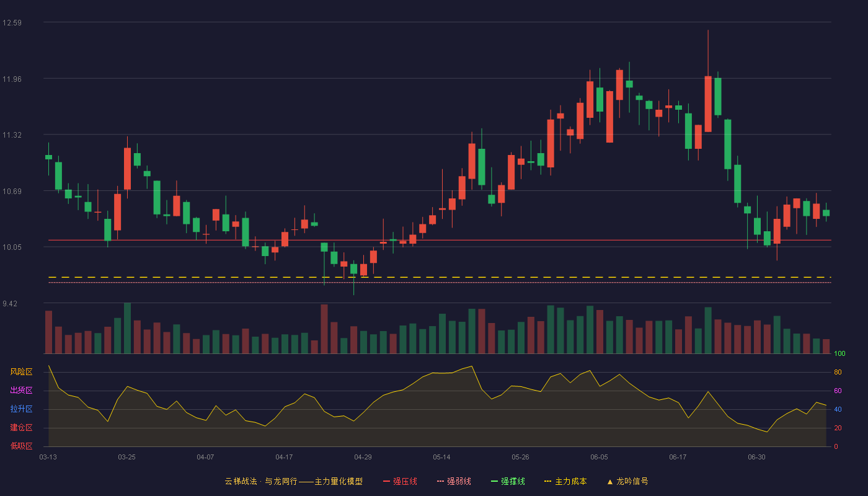Click the 建仓区 zone label
The image size is (868, 496).
point(21,428)
